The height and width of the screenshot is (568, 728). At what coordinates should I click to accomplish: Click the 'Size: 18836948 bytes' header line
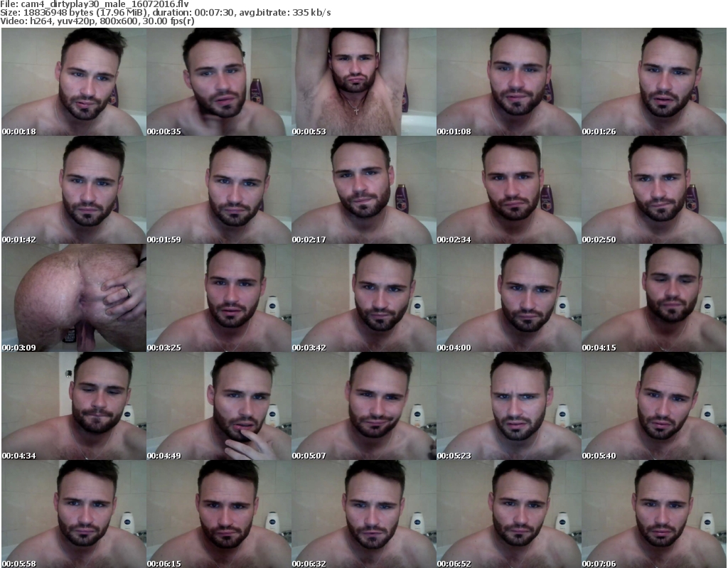tap(166, 13)
